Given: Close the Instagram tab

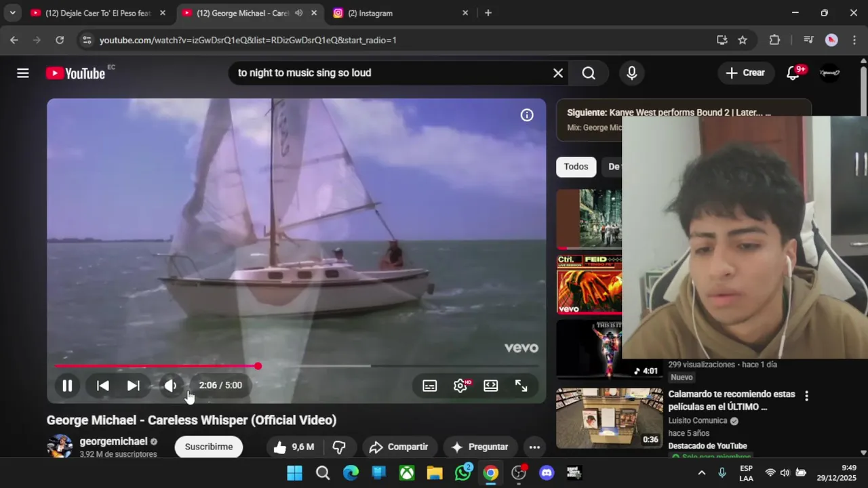Looking at the screenshot, I should 465,13.
